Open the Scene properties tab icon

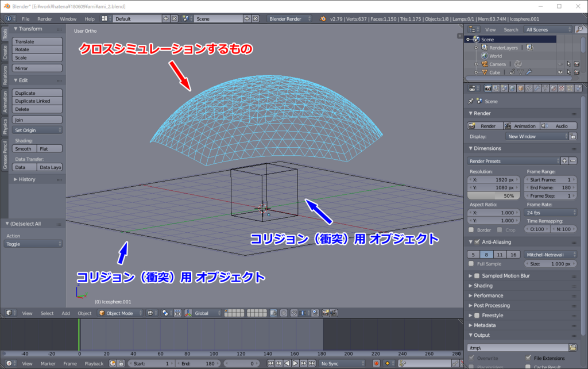504,88
